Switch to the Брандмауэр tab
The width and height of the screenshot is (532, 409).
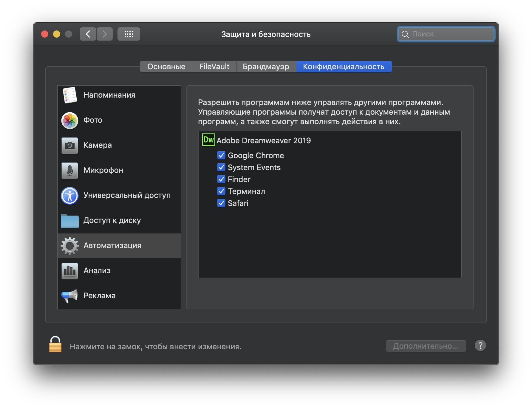pyautogui.click(x=266, y=67)
